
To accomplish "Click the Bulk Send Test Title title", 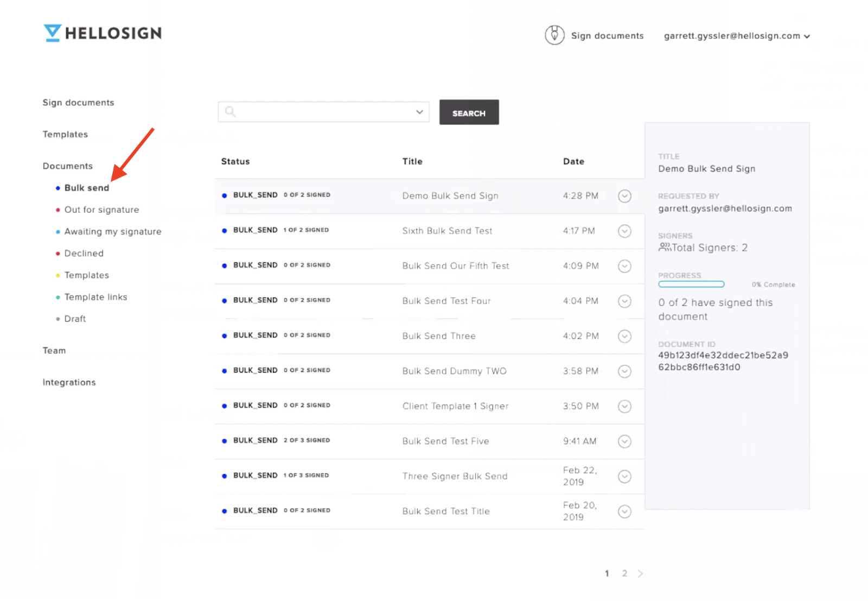I will [446, 511].
